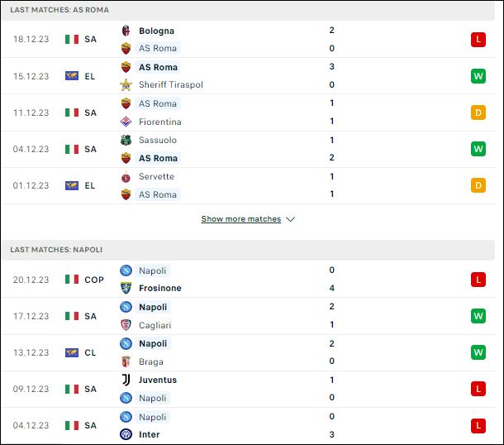Screen dimensions: 504x445
Task: Open the orange D badge for Fiorentina match
Action: (x=478, y=112)
